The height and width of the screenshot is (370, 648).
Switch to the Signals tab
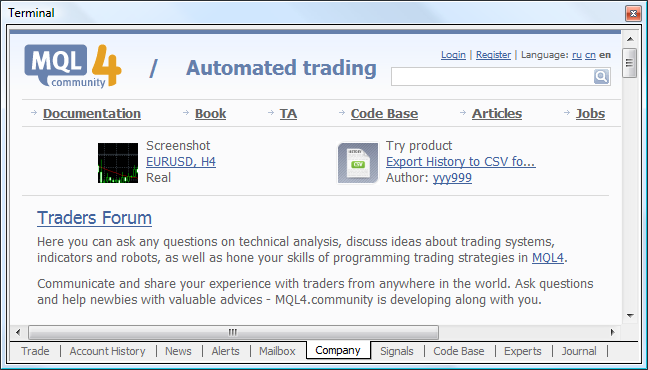click(x=396, y=351)
